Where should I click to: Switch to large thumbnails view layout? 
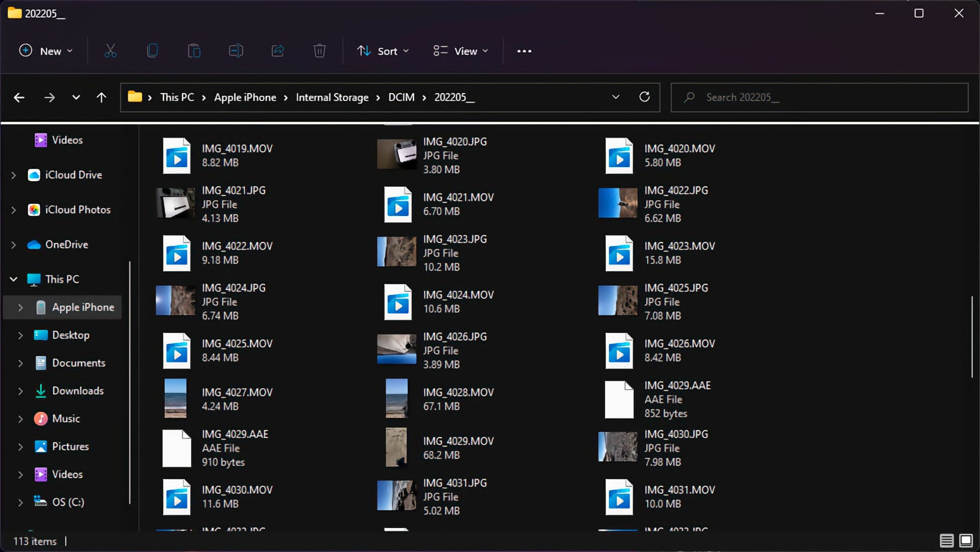(x=966, y=540)
